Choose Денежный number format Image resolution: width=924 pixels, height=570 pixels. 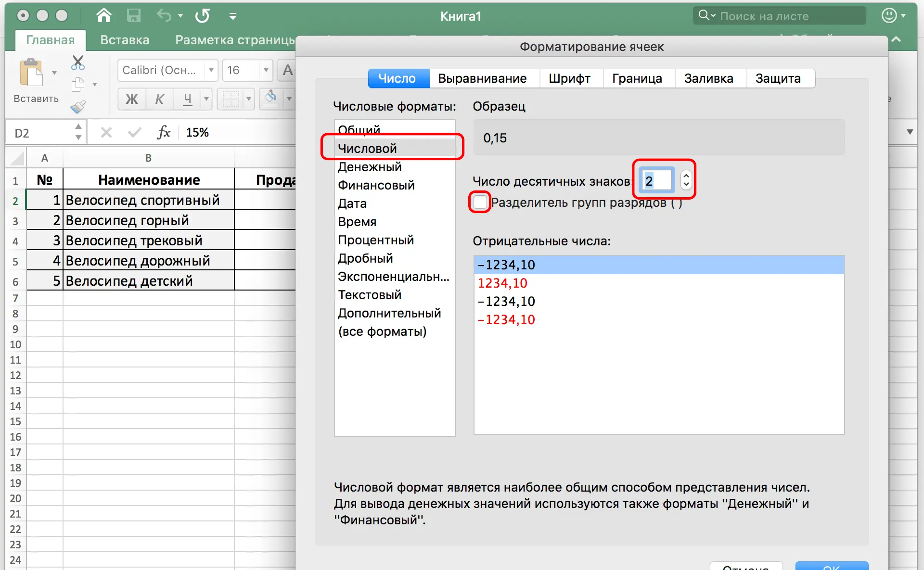coord(395,167)
